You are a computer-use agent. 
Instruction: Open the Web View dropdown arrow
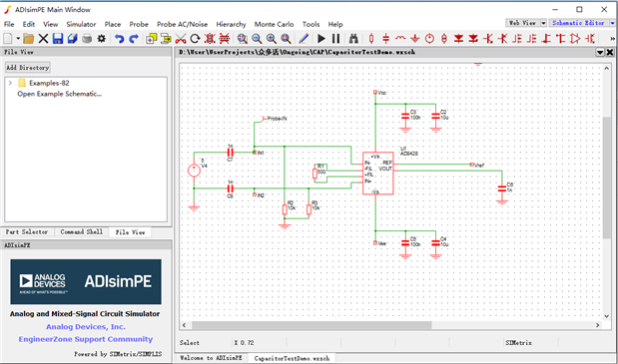[x=543, y=23]
